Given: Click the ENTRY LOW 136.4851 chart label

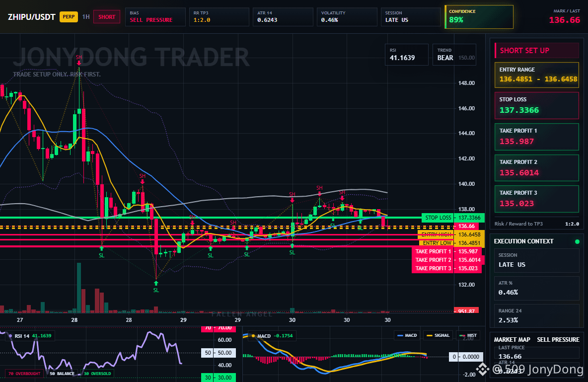Looking at the screenshot, I should click(x=451, y=243).
